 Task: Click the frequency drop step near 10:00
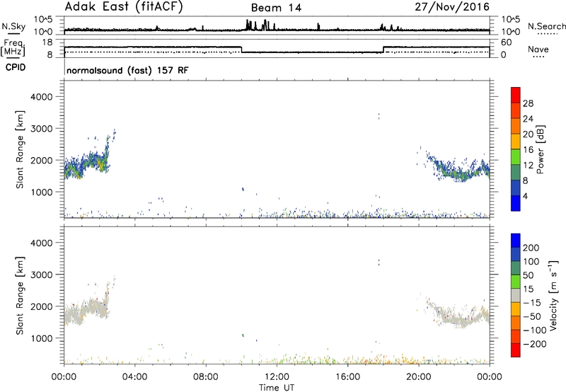(x=241, y=50)
